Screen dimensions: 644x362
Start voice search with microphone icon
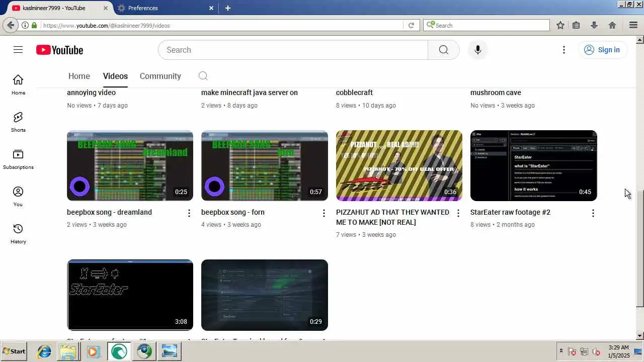[x=477, y=50]
